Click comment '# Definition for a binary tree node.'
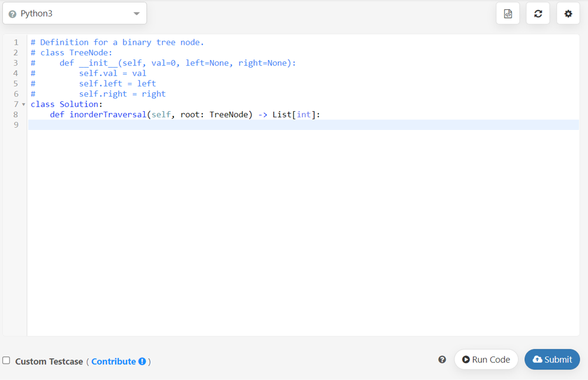 (118, 42)
